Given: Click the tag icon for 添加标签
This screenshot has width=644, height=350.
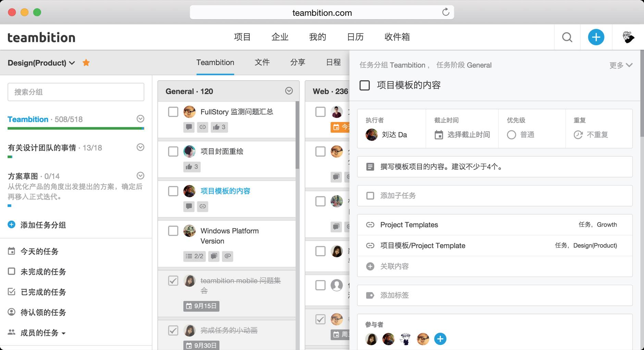Looking at the screenshot, I should point(370,295).
